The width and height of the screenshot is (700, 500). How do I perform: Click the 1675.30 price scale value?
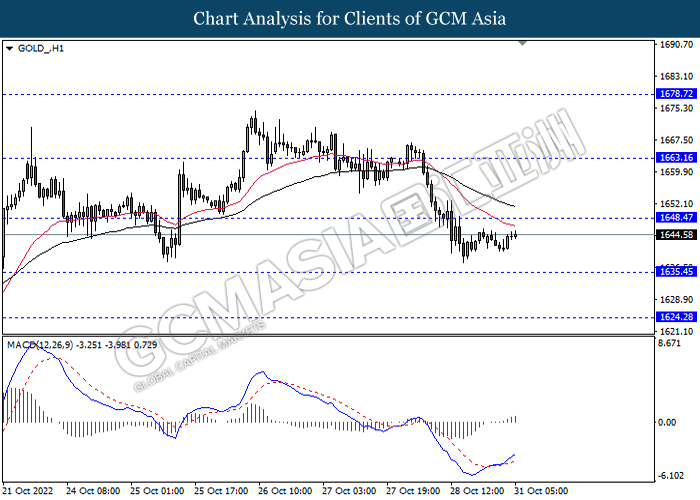(x=677, y=108)
